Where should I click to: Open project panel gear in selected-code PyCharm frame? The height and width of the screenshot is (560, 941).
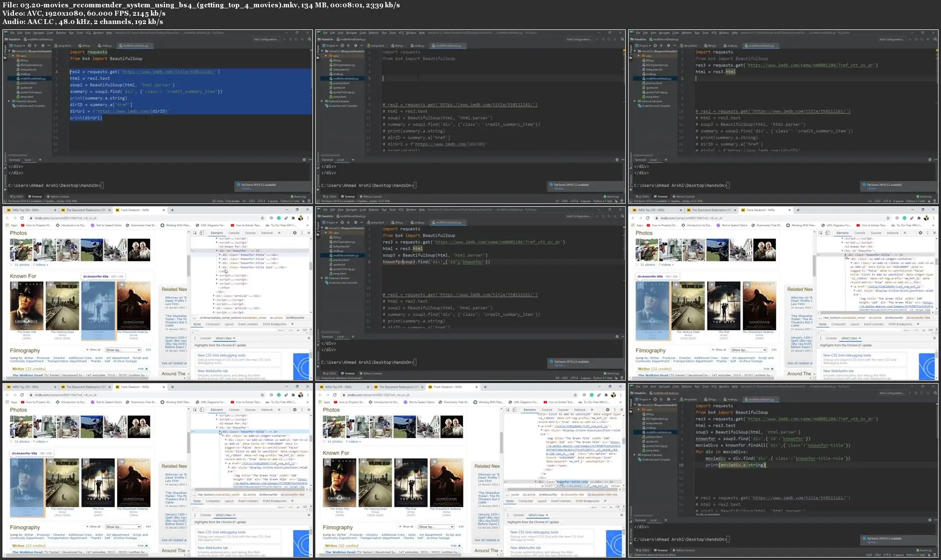click(x=42, y=46)
